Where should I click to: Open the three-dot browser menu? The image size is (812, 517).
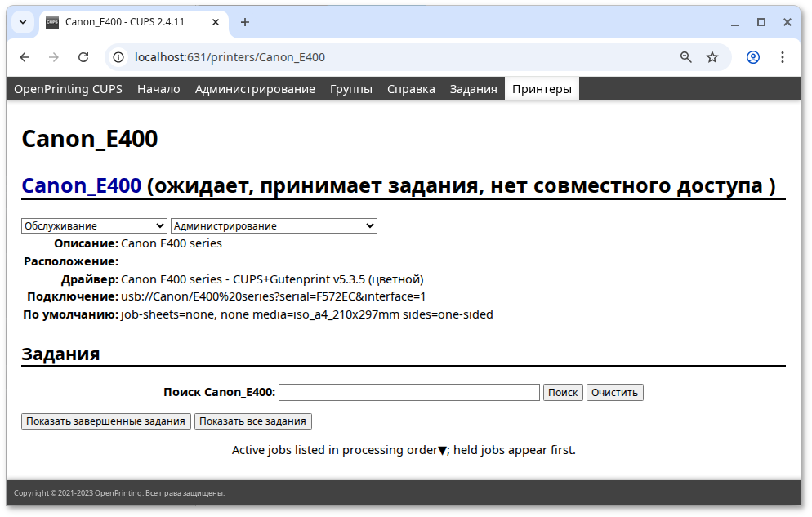click(x=782, y=57)
